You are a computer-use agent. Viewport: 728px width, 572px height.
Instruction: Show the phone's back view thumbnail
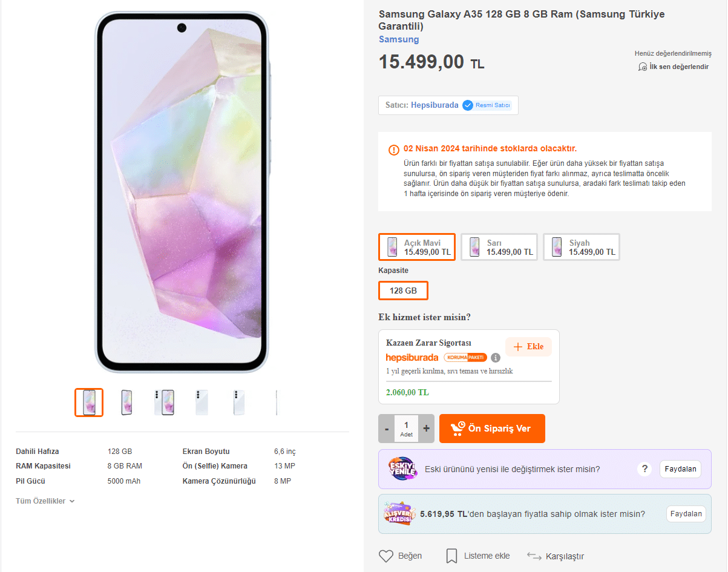coord(202,403)
